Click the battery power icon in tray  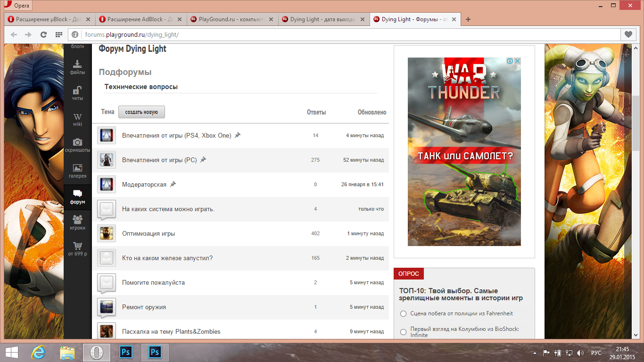pyautogui.click(x=558, y=353)
